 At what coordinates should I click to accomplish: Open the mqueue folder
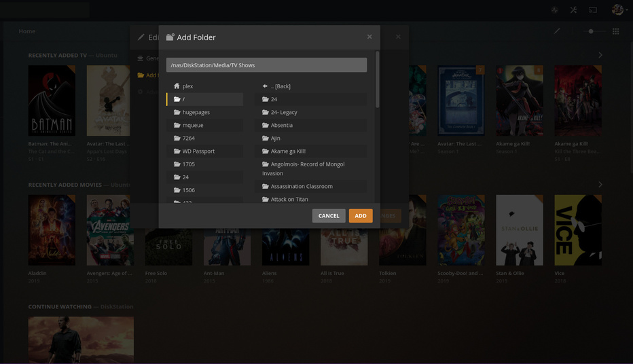pyautogui.click(x=204, y=125)
